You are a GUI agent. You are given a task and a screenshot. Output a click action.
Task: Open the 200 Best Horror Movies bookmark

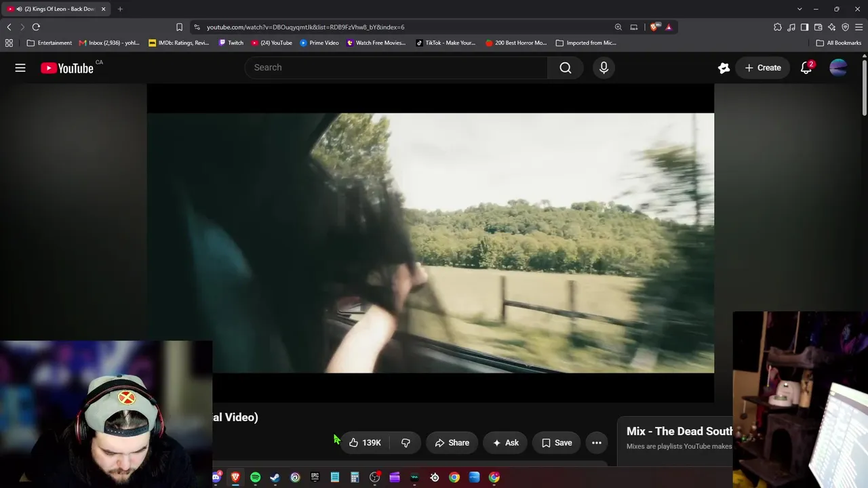[516, 43]
